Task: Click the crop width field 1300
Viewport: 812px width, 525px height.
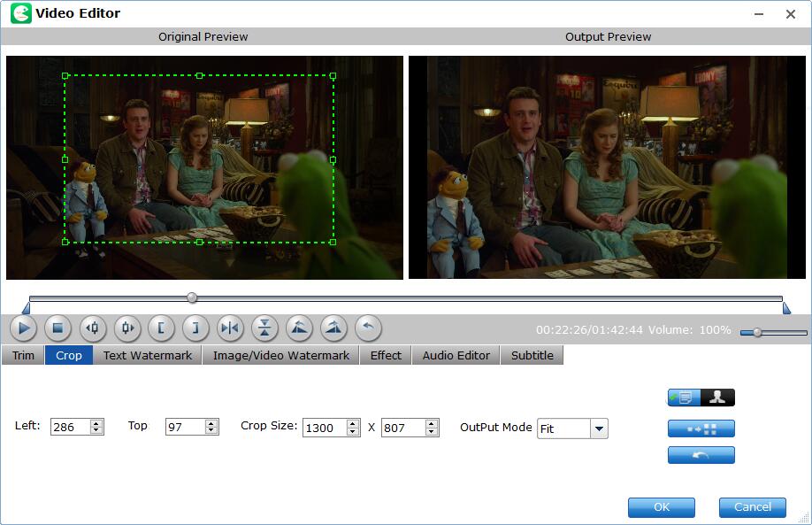Action: tap(325, 428)
